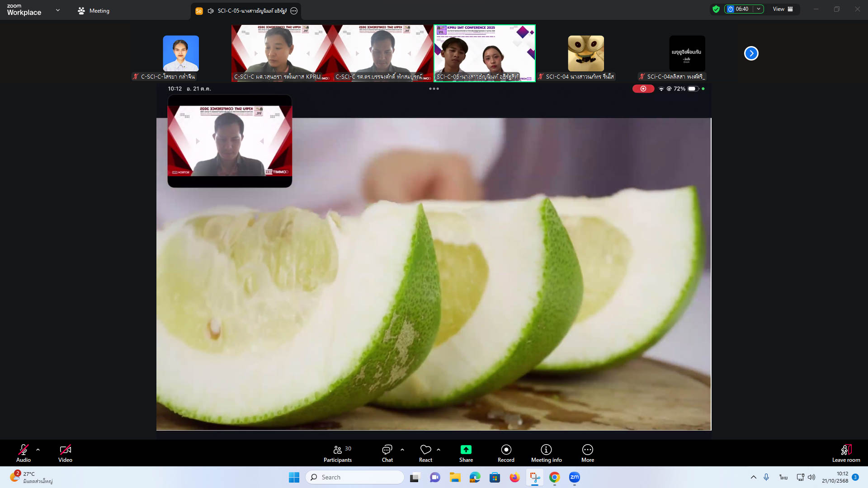Screen dimensions: 868x488
Task: Toggle the red recording indicator in the shared screen
Action: 643,89
